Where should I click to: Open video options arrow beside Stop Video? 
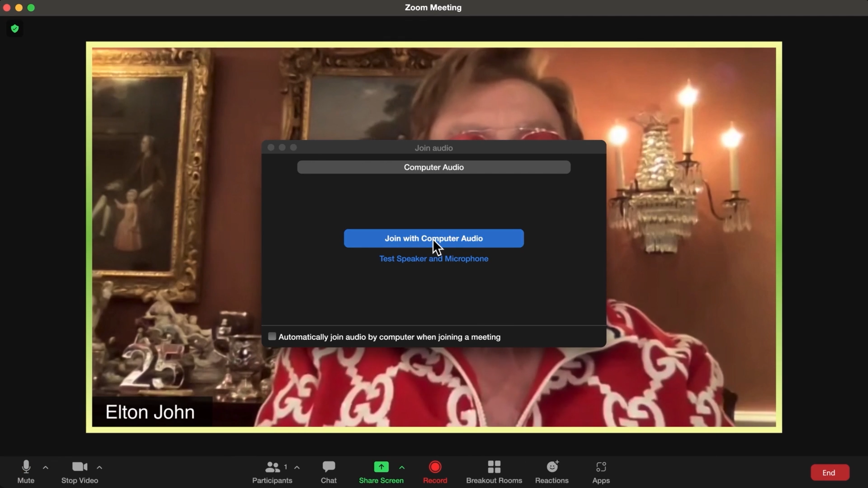99,468
